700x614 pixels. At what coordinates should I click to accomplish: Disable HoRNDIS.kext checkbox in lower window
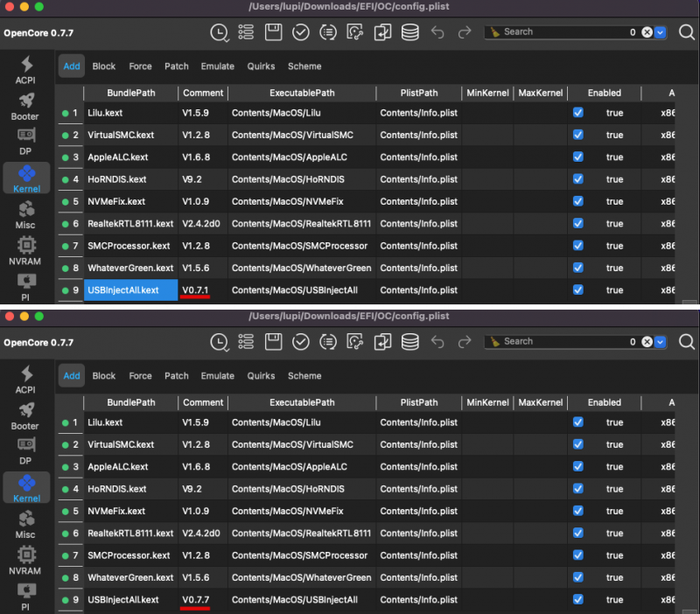pos(577,489)
